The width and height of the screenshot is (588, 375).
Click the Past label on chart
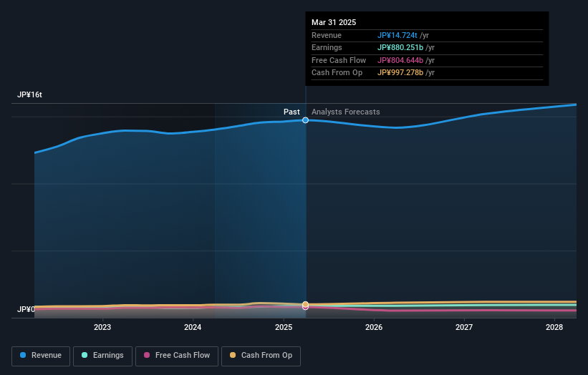click(291, 112)
